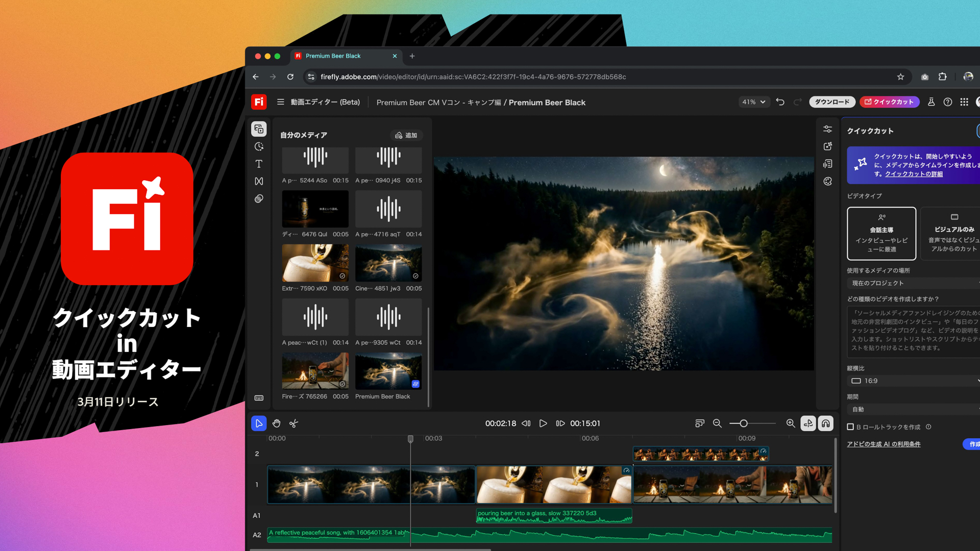Open the hamburger menu beside 動画エディター
Viewport: 980px width, 551px height.
pos(280,102)
